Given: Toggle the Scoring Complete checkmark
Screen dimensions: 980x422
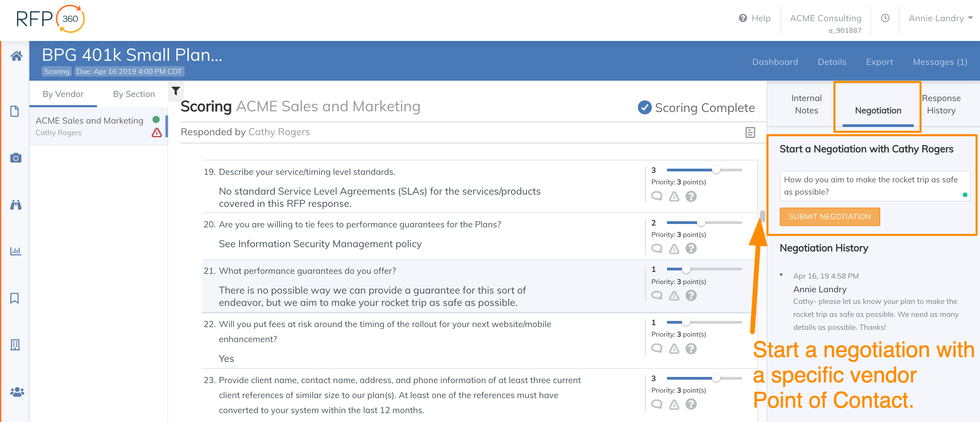Looking at the screenshot, I should [644, 108].
